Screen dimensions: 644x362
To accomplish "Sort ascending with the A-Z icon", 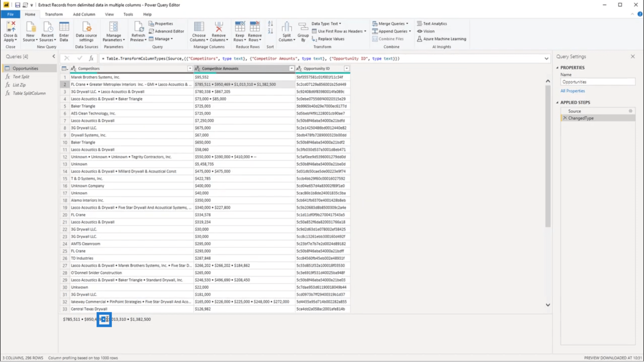I will [x=270, y=24].
